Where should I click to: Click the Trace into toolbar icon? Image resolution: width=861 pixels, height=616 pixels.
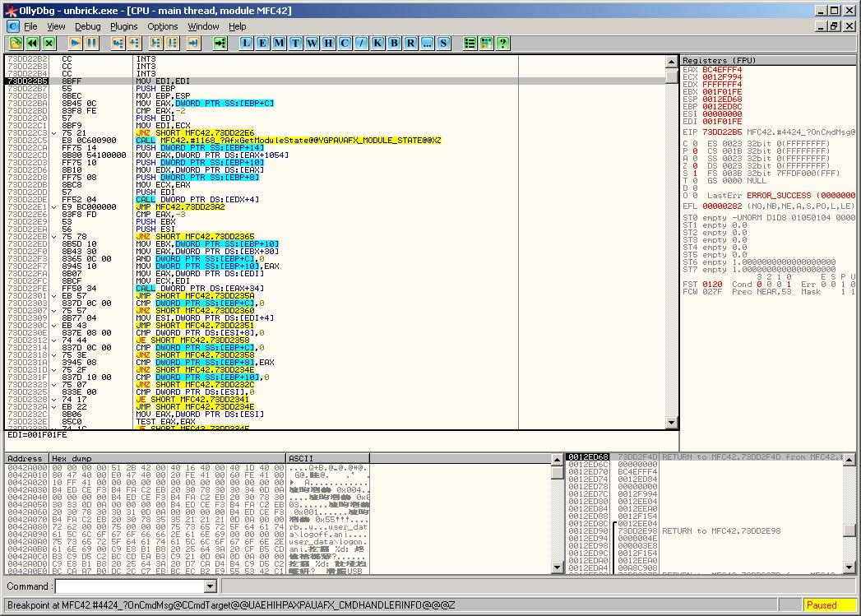point(156,44)
